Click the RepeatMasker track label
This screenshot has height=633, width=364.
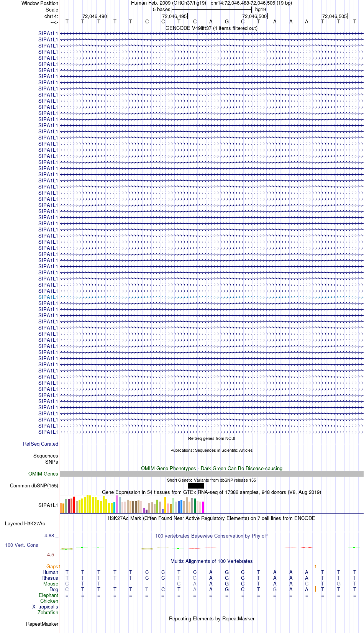[42, 624]
